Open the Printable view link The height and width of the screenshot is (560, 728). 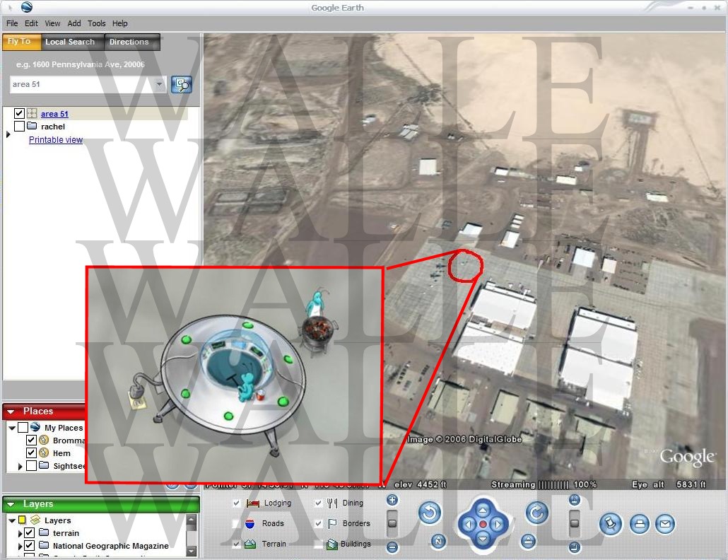(x=56, y=140)
